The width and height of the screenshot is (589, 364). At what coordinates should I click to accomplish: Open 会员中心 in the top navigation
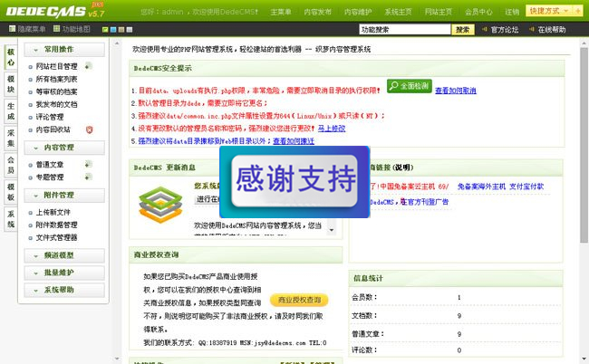click(x=478, y=12)
